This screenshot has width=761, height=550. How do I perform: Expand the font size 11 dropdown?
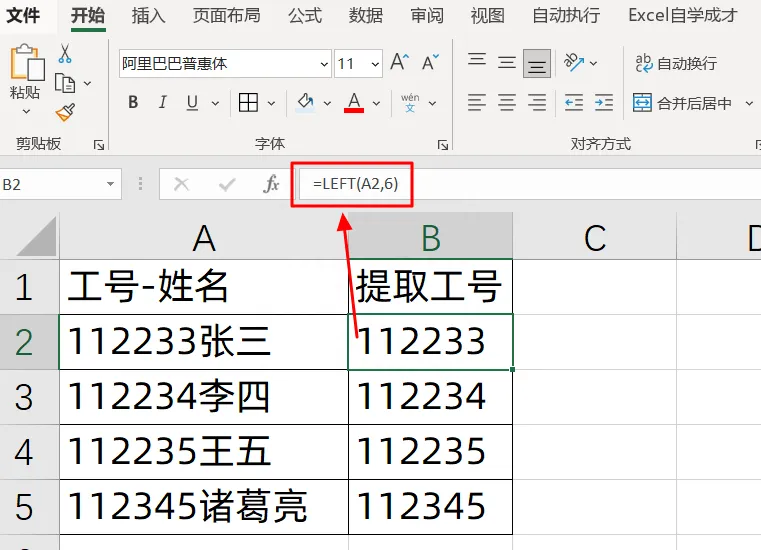point(375,64)
